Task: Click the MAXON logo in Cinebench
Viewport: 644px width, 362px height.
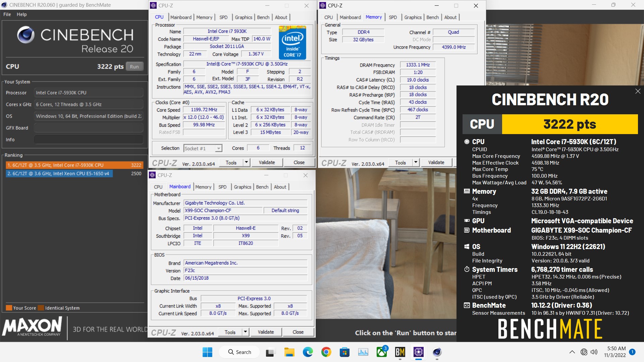Action: coord(32,327)
